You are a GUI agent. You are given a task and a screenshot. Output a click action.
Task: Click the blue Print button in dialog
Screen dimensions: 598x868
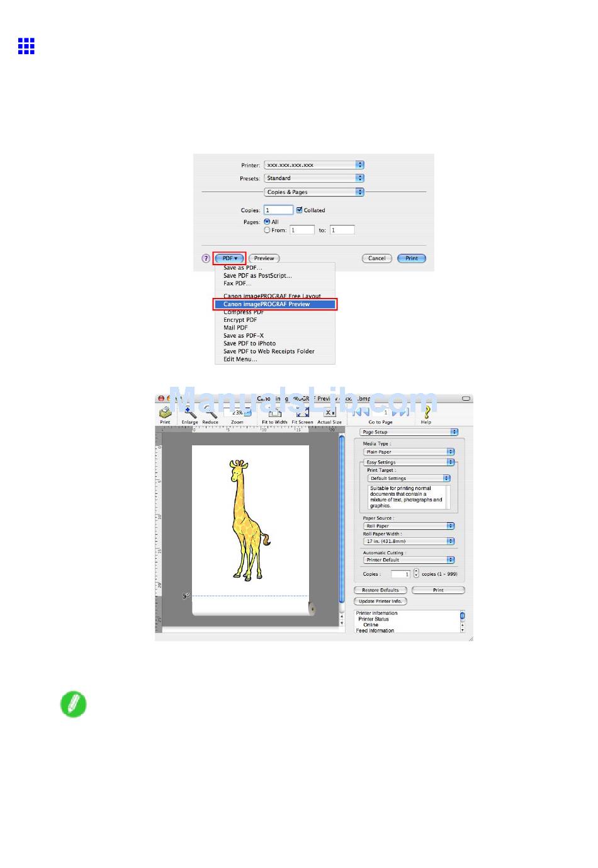coord(412,258)
